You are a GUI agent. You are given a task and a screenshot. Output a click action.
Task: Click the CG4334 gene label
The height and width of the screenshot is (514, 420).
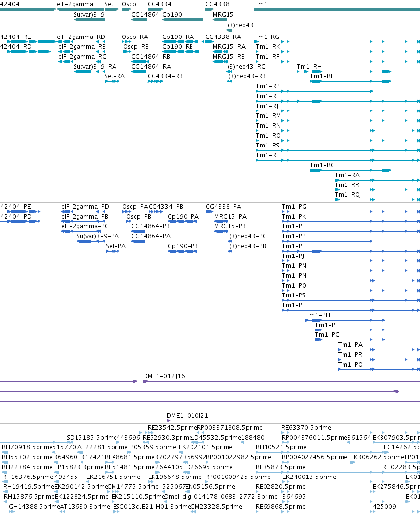tap(159, 4)
